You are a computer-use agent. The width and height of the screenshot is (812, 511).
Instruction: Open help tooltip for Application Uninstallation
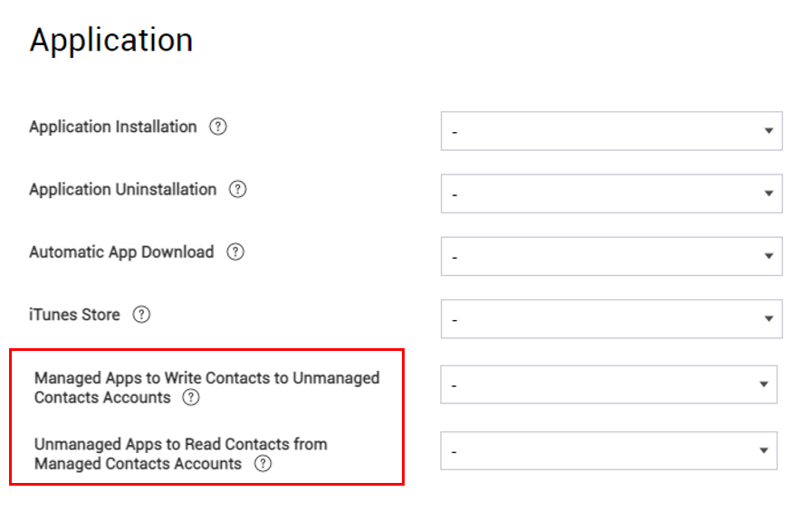[x=238, y=189]
